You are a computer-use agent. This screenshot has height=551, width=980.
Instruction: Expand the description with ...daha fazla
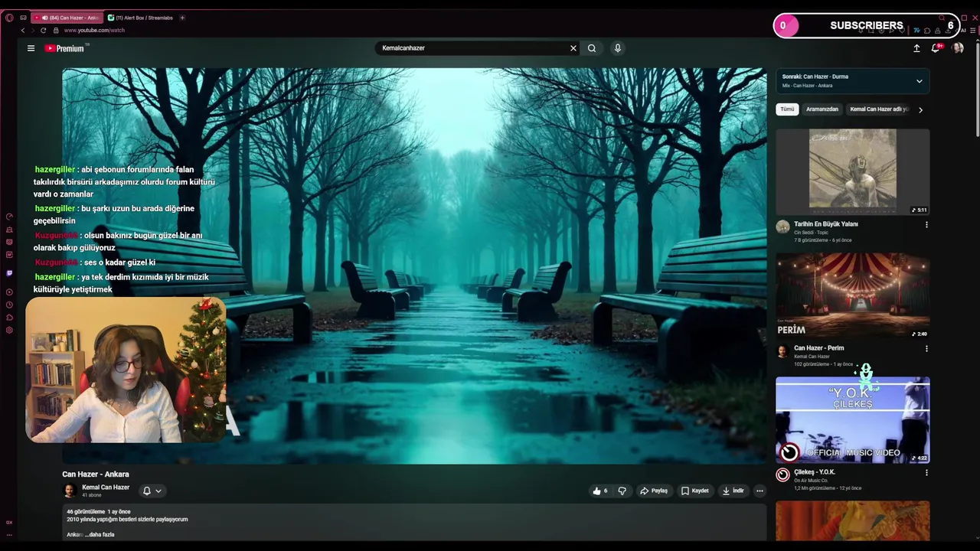point(100,534)
